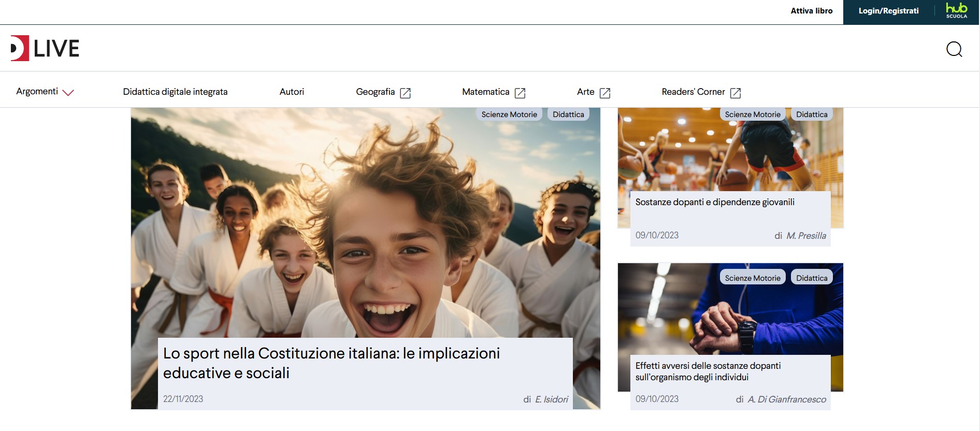980x431 pixels.
Task: Open the Matematica section
Action: (x=486, y=92)
